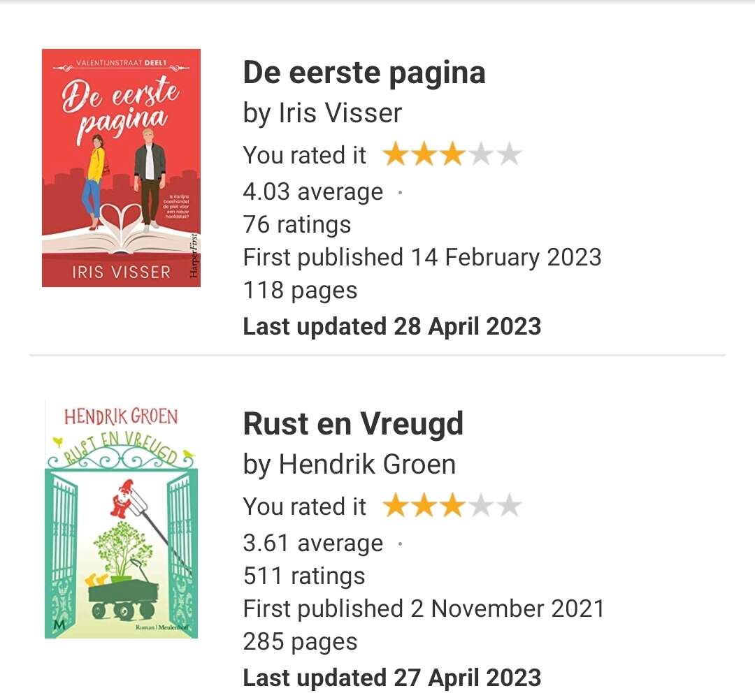755x700 pixels.
Task: Set first star on Rust en Vreugd rating
Action: (x=396, y=506)
